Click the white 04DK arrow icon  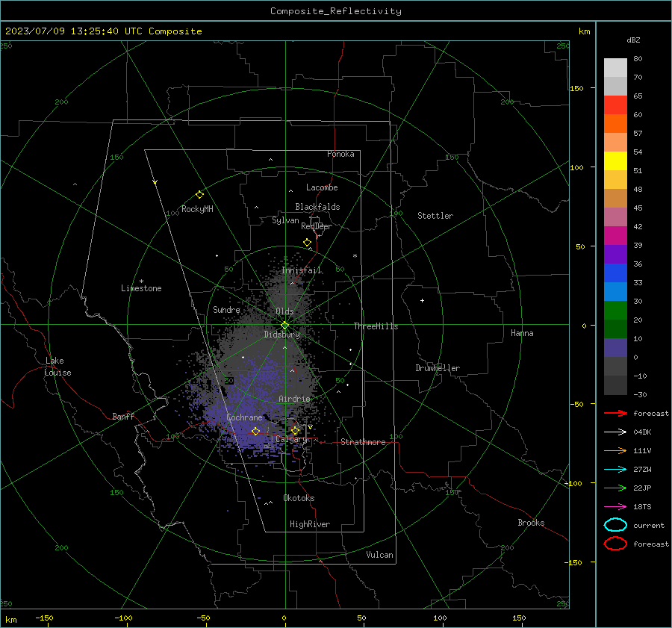pyautogui.click(x=615, y=432)
